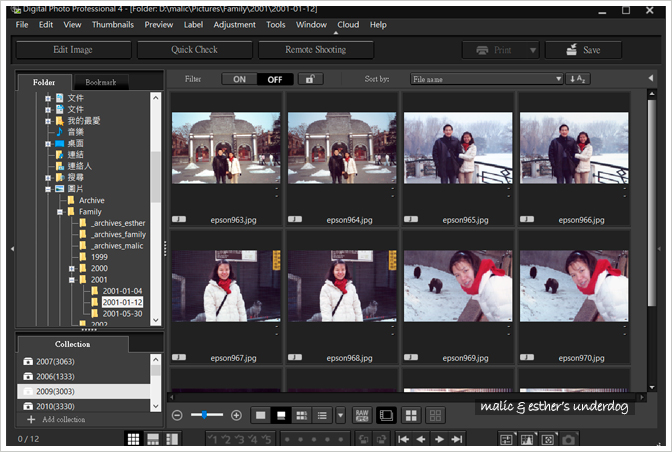Choose vertical thumbnail layout icon
672x452 pixels.
pos(172,439)
